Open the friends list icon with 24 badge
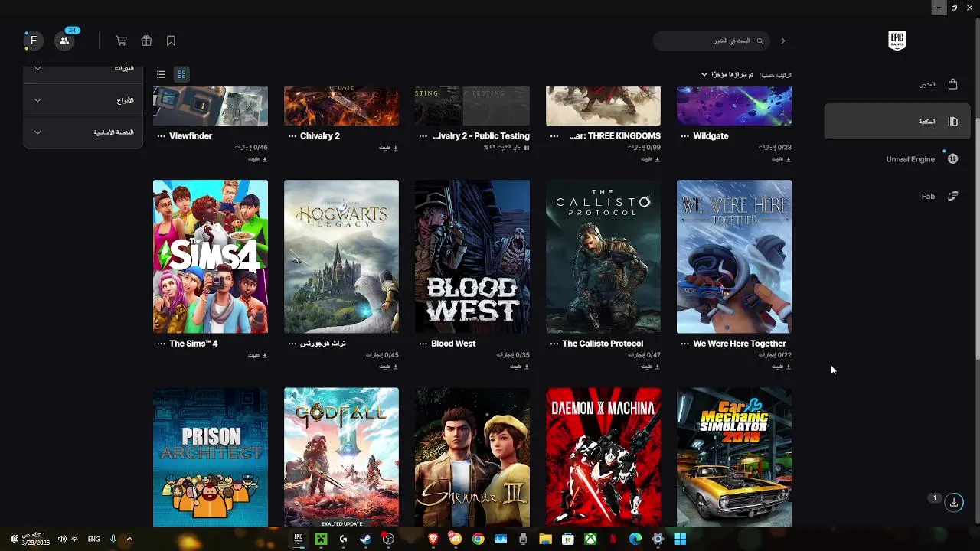The width and height of the screenshot is (980, 551). click(x=64, y=41)
